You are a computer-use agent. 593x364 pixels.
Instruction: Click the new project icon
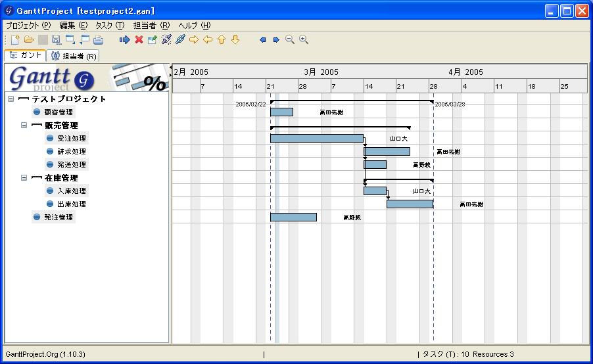(x=15, y=40)
